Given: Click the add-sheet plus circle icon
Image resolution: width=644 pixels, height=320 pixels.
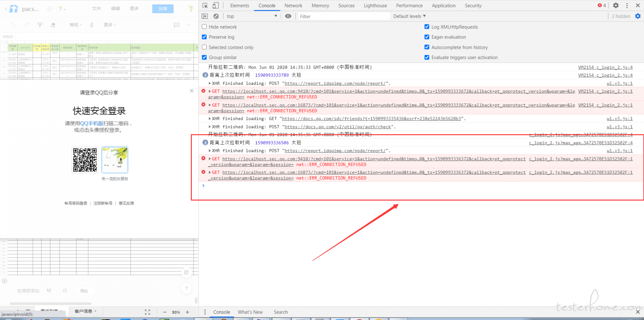Looking at the screenshot, I should point(4,281).
